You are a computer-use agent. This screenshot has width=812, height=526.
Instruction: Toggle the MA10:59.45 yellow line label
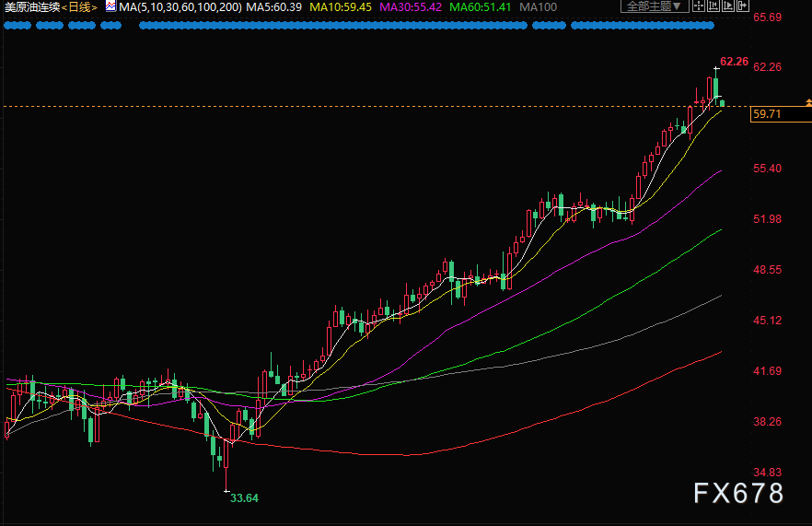[x=341, y=7]
